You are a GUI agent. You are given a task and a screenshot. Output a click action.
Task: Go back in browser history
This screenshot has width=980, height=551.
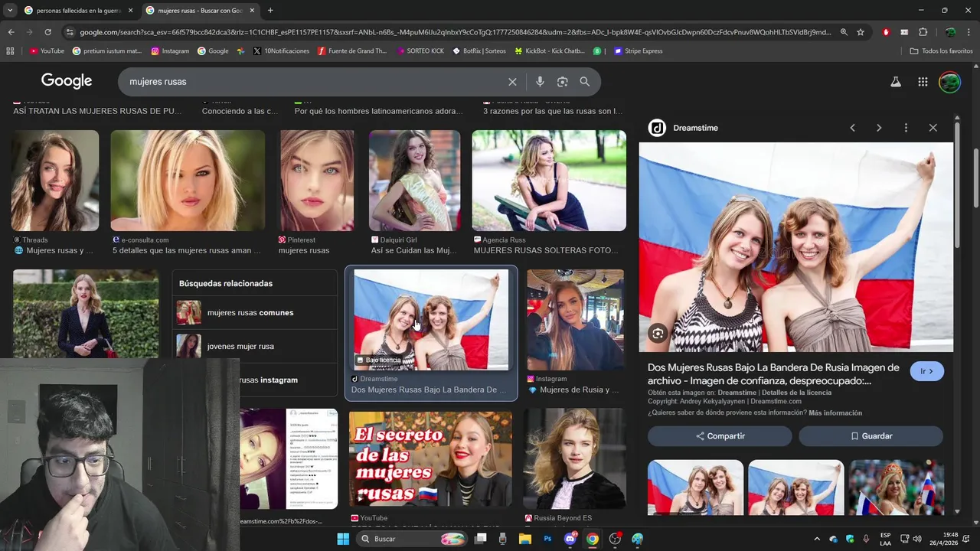point(11,32)
